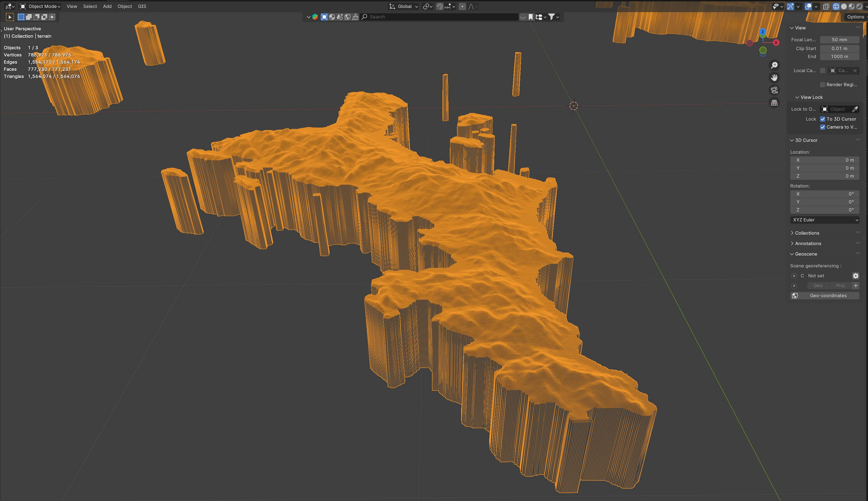Viewport: 868px width, 501px height.
Task: Switch to solid viewport shading
Action: pos(844,7)
